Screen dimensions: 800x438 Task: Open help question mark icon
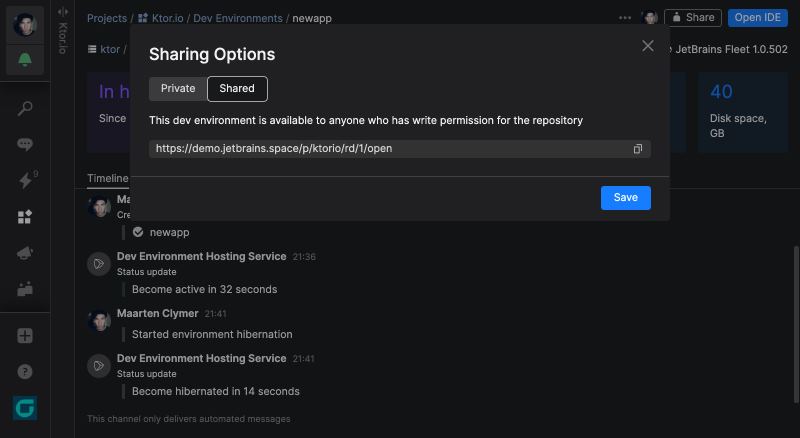(24, 372)
